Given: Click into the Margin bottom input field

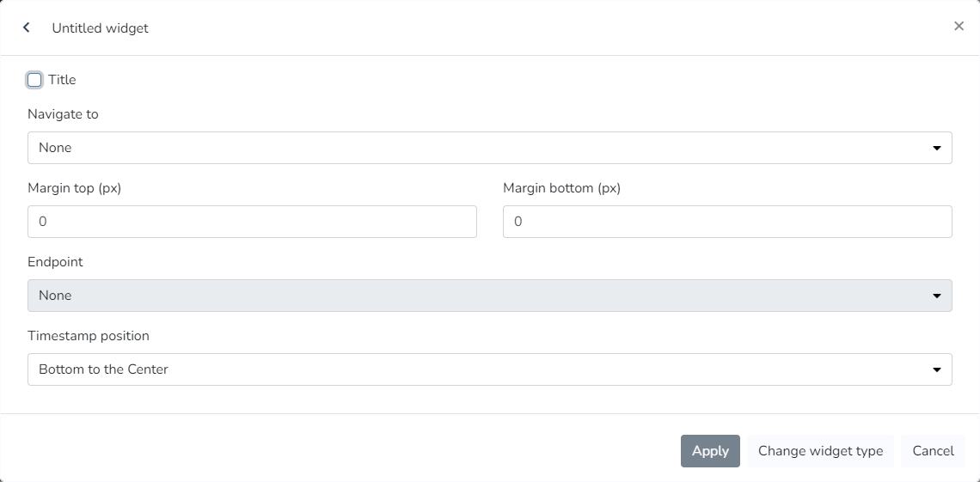Looking at the screenshot, I should (727, 222).
